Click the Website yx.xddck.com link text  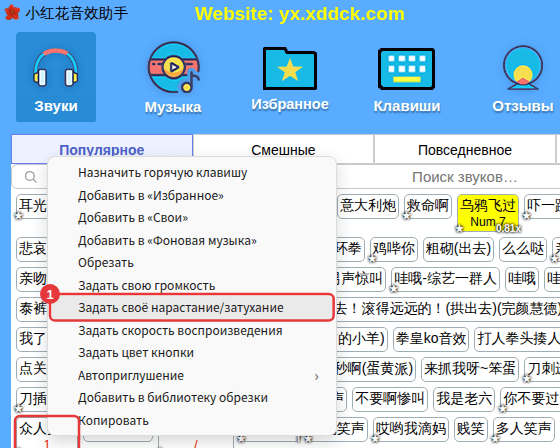300,14
